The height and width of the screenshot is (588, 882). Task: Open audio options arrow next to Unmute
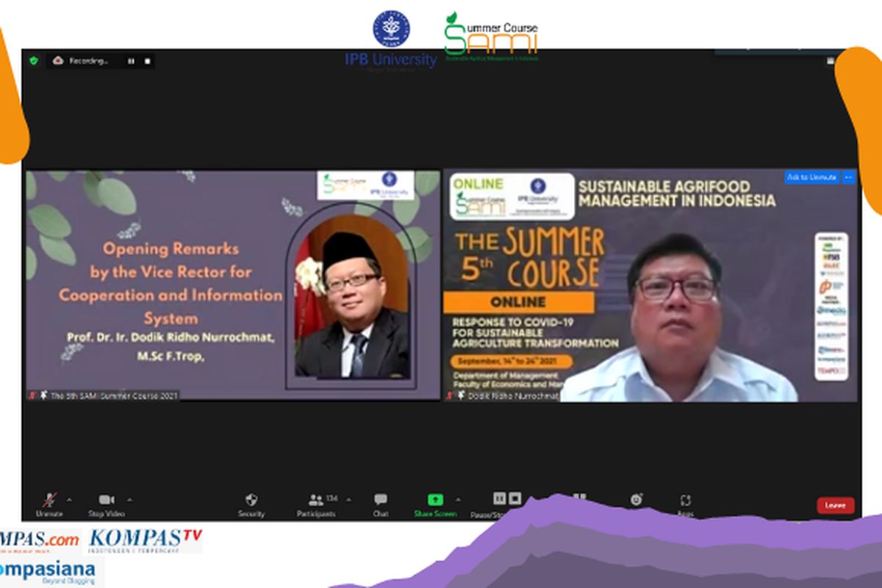click(x=69, y=499)
